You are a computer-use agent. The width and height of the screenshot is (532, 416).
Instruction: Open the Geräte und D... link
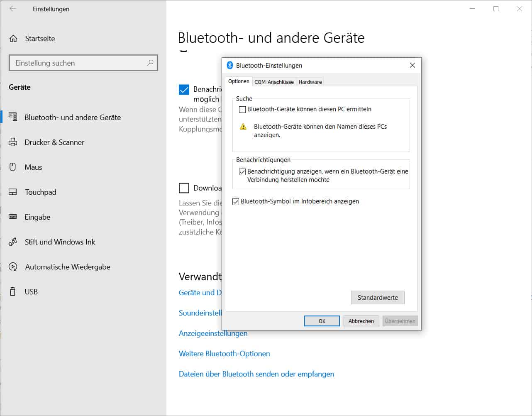coord(200,292)
